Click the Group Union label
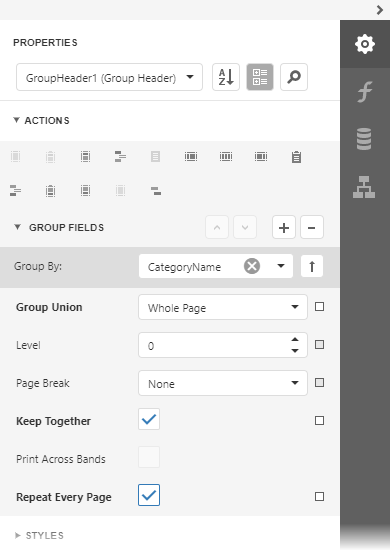This screenshot has height=551, width=390. click(49, 307)
